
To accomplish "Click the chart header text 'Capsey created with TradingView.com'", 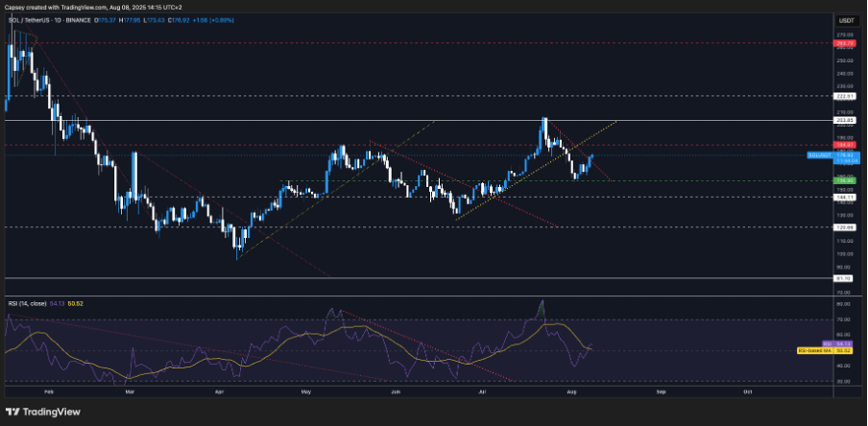I will [x=60, y=7].
